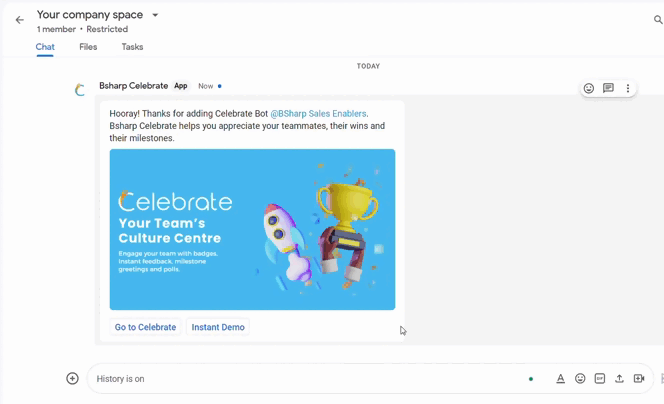Switch to the Files tab

tap(88, 47)
